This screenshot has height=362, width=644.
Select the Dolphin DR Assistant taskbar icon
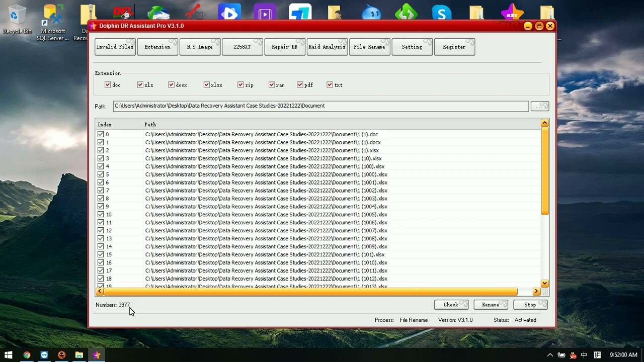click(x=97, y=355)
